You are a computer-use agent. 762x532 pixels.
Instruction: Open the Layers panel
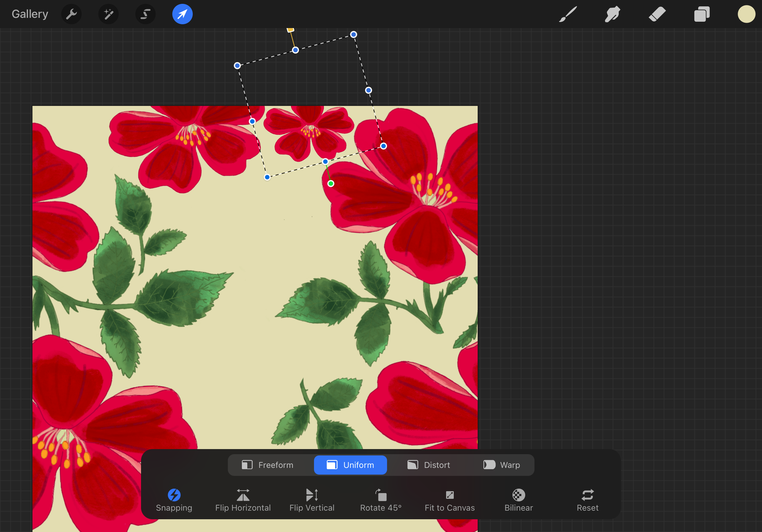point(702,14)
